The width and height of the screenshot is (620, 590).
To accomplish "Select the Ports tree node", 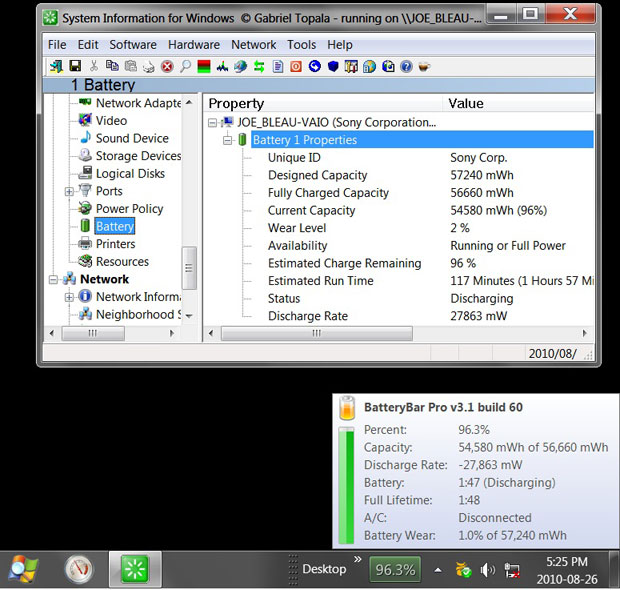I will pos(109,191).
